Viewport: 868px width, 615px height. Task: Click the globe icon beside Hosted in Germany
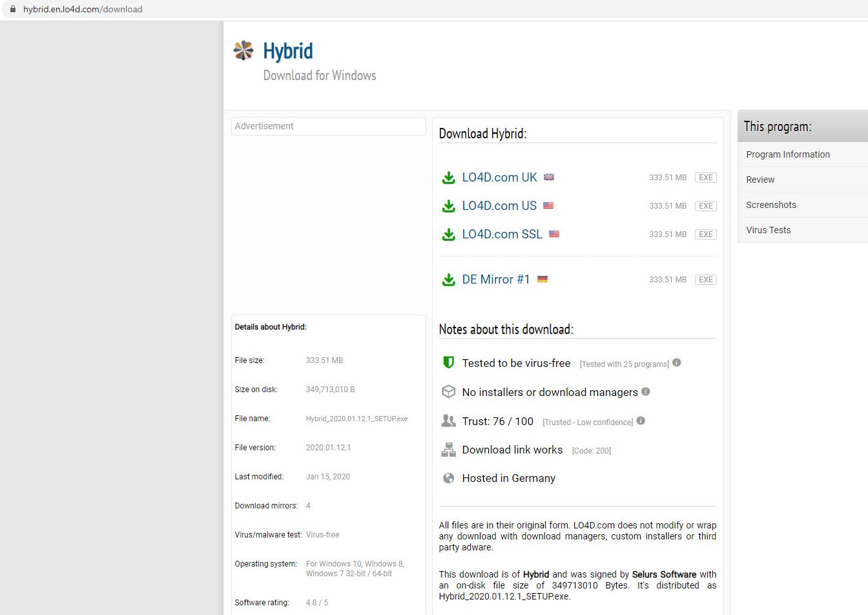pos(448,478)
